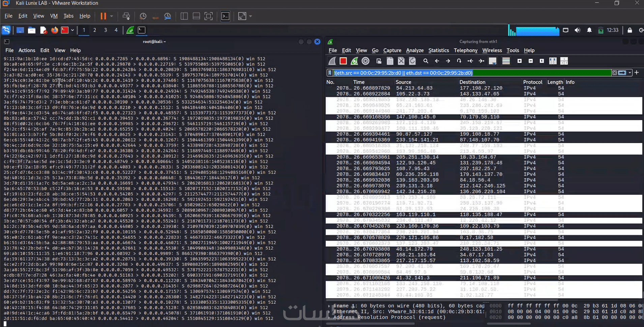This screenshot has height=327, width=644.
Task: Start a new Wireshark packet capture
Action: coord(332,61)
